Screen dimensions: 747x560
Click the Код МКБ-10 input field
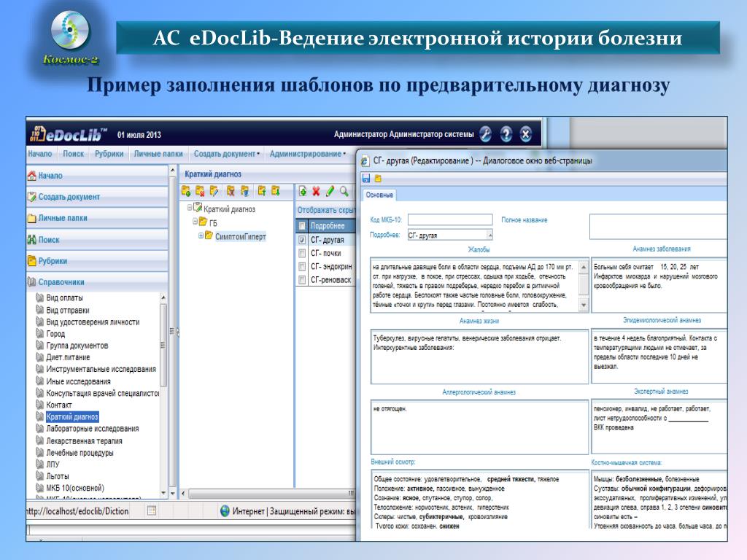click(450, 219)
